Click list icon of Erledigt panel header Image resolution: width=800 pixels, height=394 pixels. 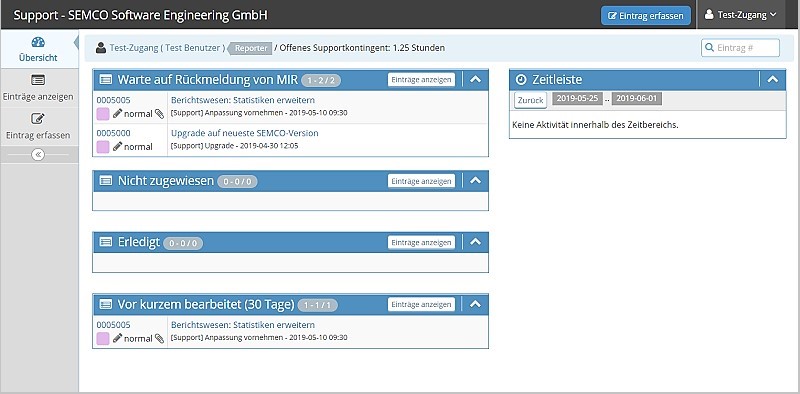(106, 242)
